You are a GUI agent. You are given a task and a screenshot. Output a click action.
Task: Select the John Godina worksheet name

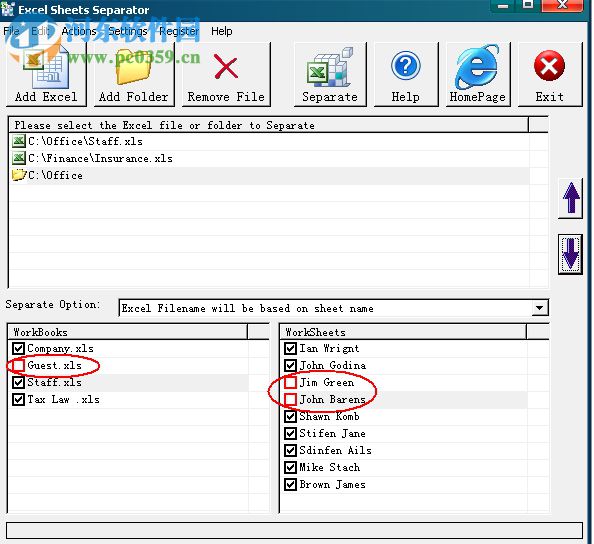click(x=333, y=366)
